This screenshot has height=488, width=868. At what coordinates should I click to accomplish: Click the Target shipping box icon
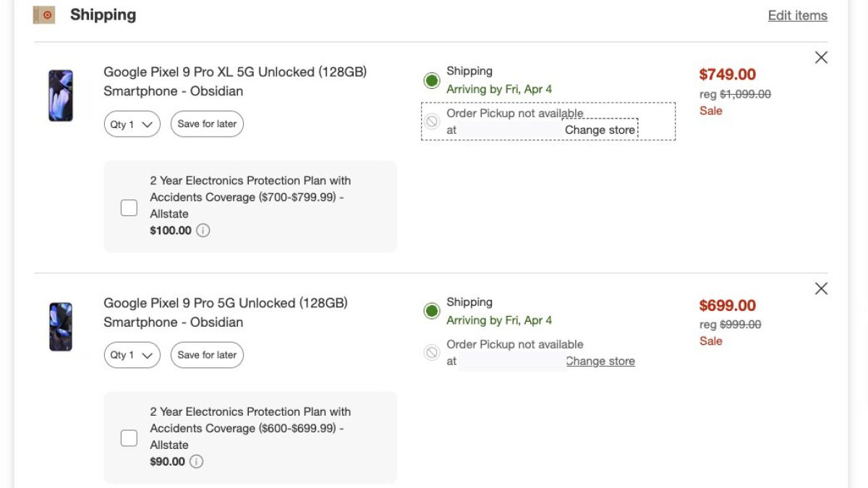[x=45, y=14]
